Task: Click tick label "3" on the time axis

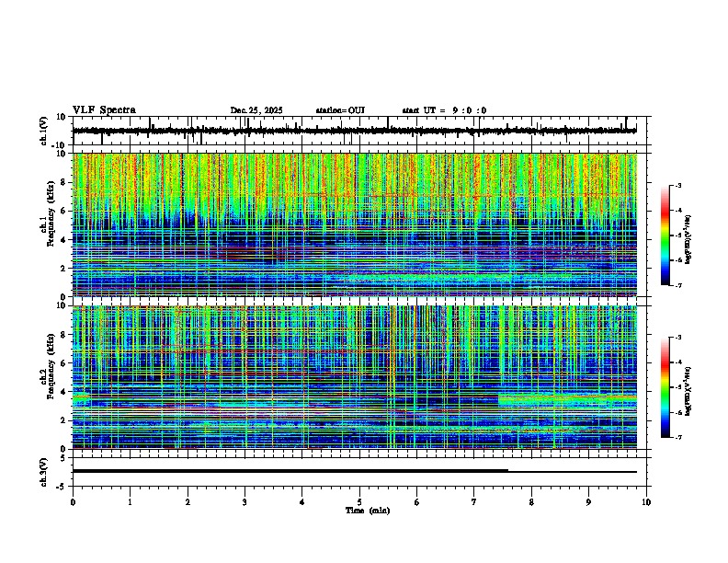Action: [x=245, y=502]
